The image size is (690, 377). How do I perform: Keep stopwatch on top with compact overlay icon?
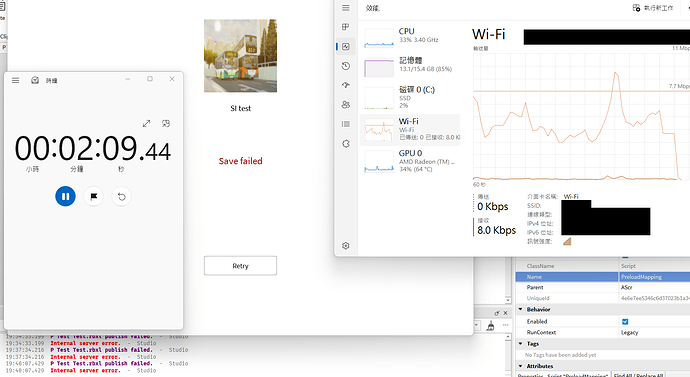166,124
